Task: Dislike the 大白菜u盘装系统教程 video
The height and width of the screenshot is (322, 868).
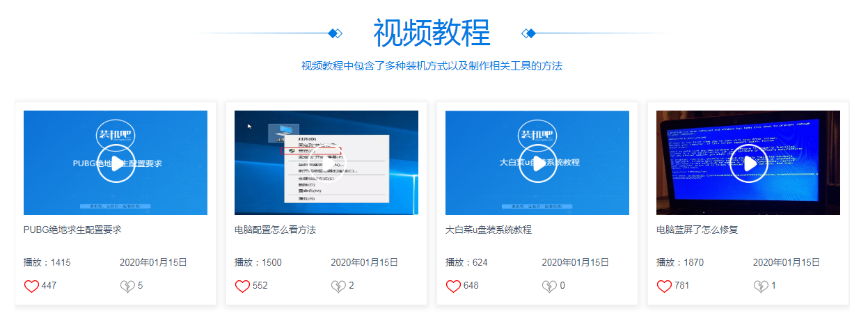Action: [549, 286]
